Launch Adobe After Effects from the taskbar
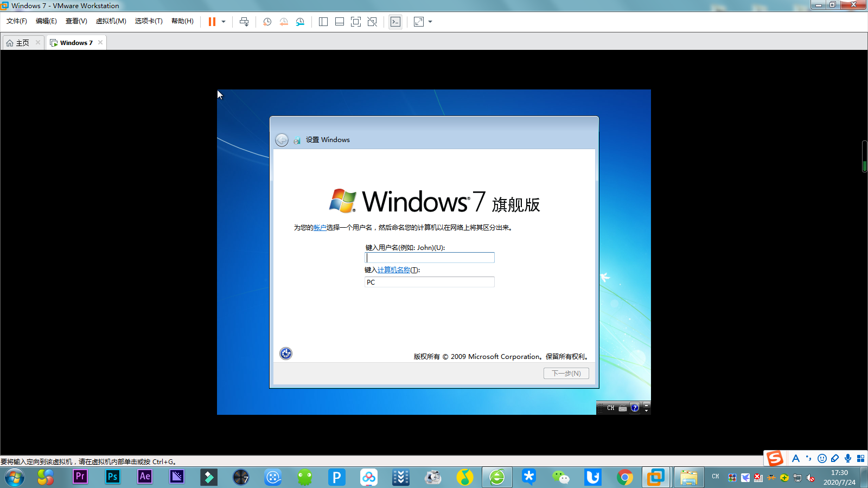 pos(144,477)
